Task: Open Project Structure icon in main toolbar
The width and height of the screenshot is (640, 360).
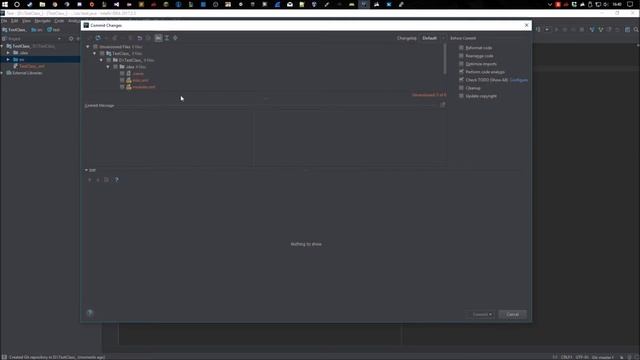Action: tap(627, 29)
